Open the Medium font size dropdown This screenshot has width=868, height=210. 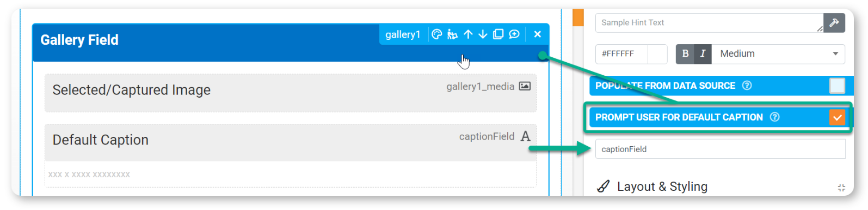coord(778,53)
